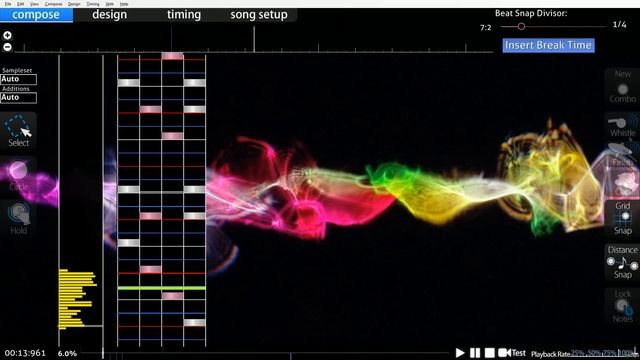This screenshot has height=360, width=640.
Task: Start playback with the play icon
Action: [460, 353]
